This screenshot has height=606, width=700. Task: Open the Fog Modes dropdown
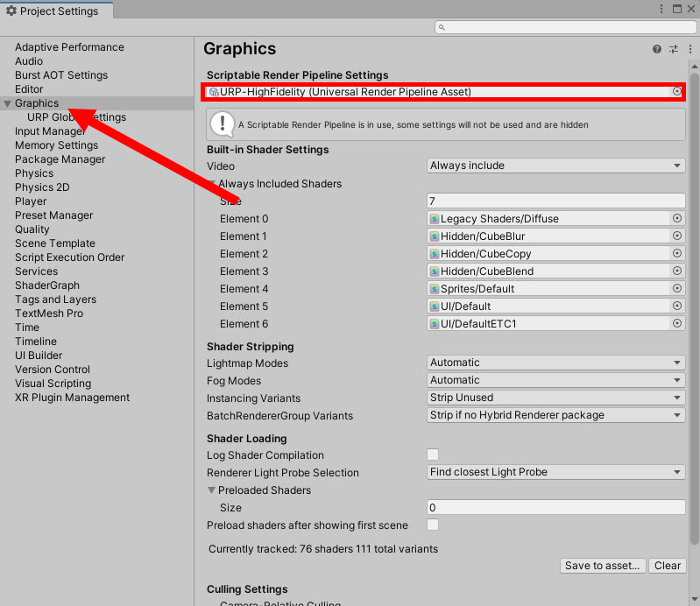point(555,380)
